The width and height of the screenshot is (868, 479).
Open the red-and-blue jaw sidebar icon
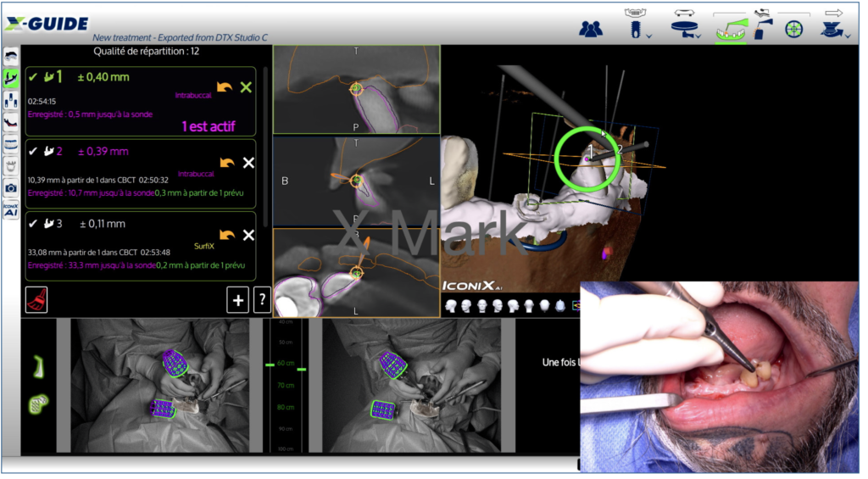[11, 122]
